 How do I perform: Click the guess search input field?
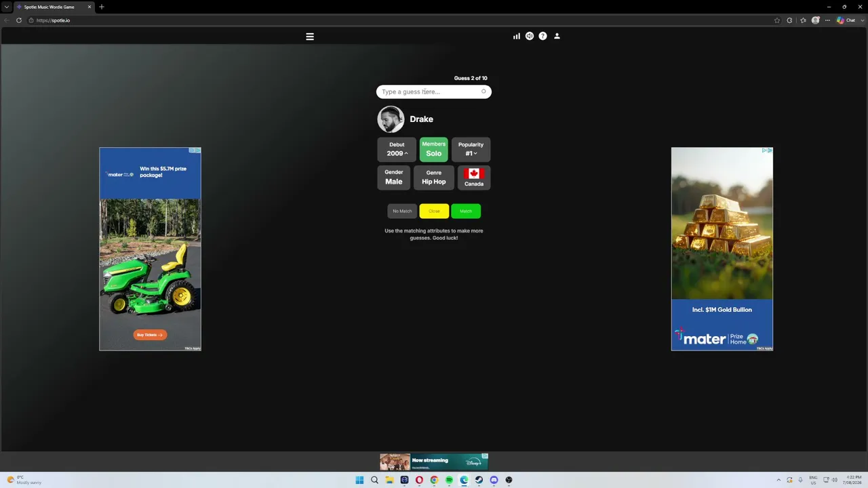coord(434,91)
